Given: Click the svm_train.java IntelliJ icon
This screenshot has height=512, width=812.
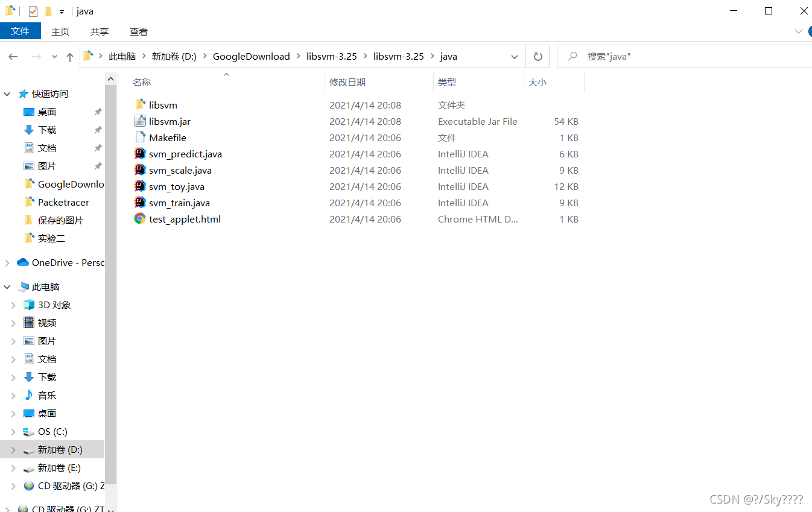Looking at the screenshot, I should coord(140,203).
